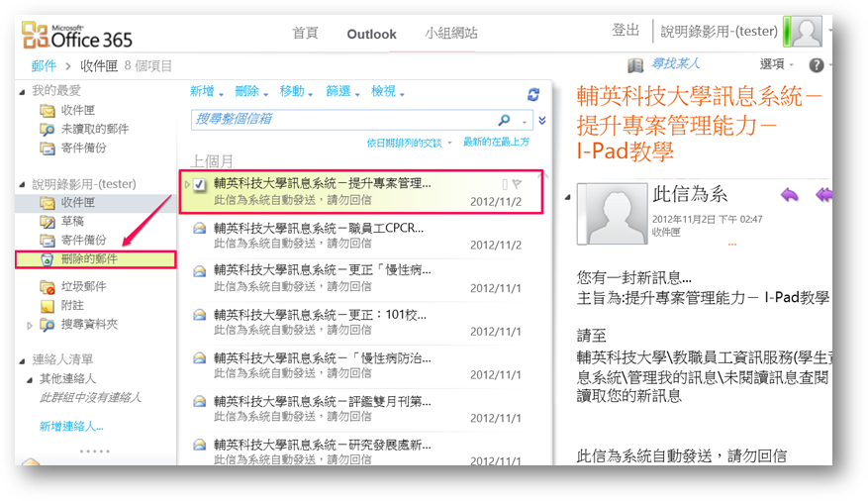
Task: Go to the 首頁 tab
Action: point(305,34)
